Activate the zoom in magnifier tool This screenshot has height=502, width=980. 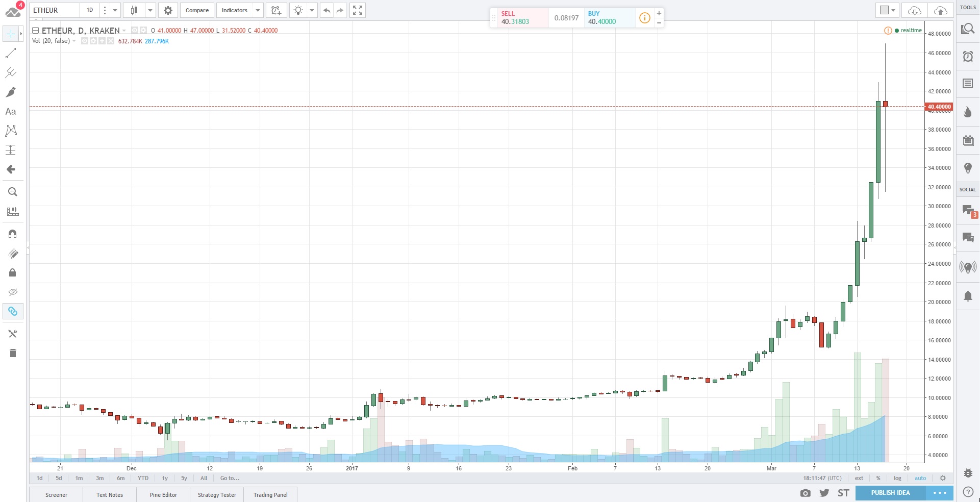12,192
